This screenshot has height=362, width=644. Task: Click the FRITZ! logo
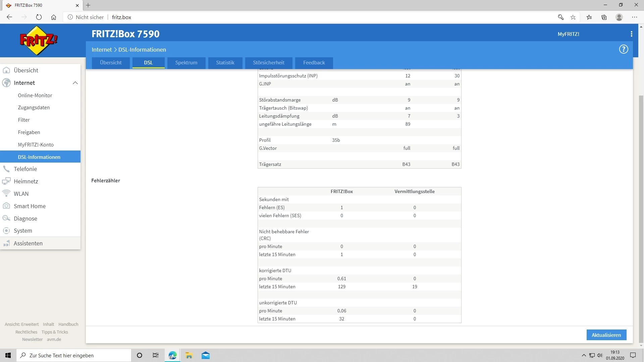(39, 40)
